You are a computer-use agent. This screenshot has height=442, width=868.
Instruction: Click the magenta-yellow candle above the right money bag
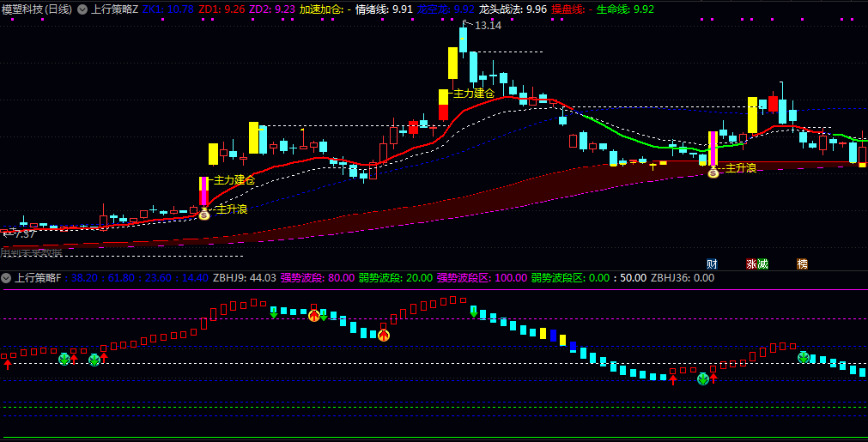pos(713,148)
